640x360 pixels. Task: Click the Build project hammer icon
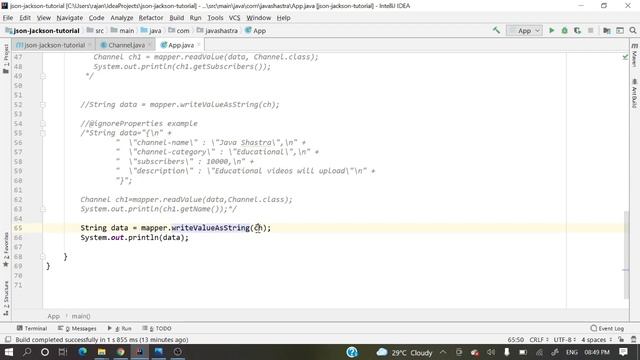(496, 30)
